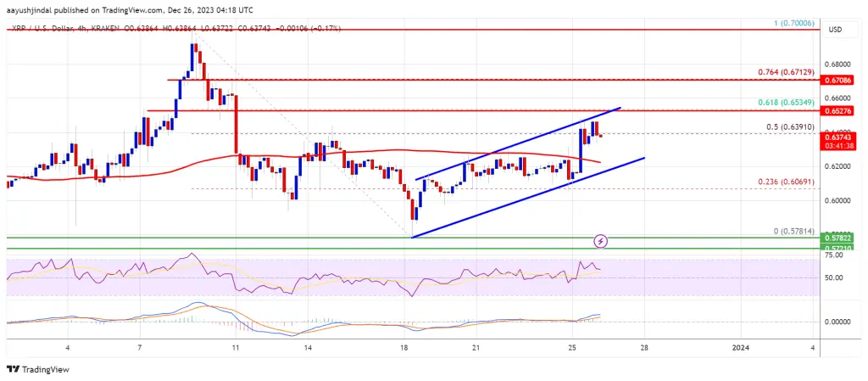Click the 0.66000 price axis tick
The image size is (868, 381).
tap(837, 98)
